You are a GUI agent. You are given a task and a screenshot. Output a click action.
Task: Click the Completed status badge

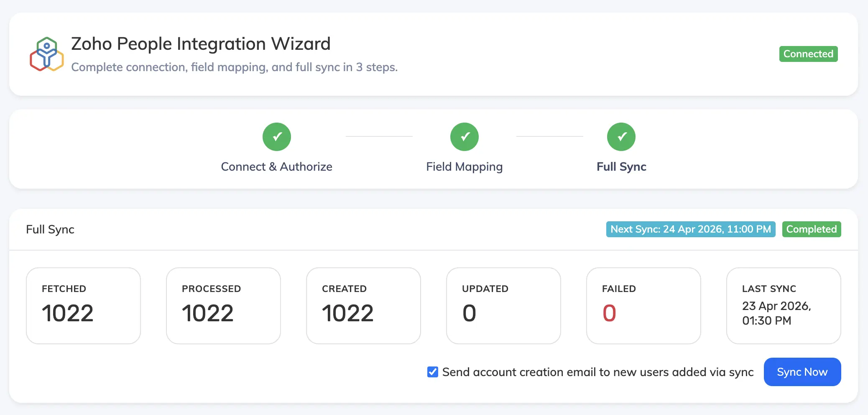tap(812, 229)
